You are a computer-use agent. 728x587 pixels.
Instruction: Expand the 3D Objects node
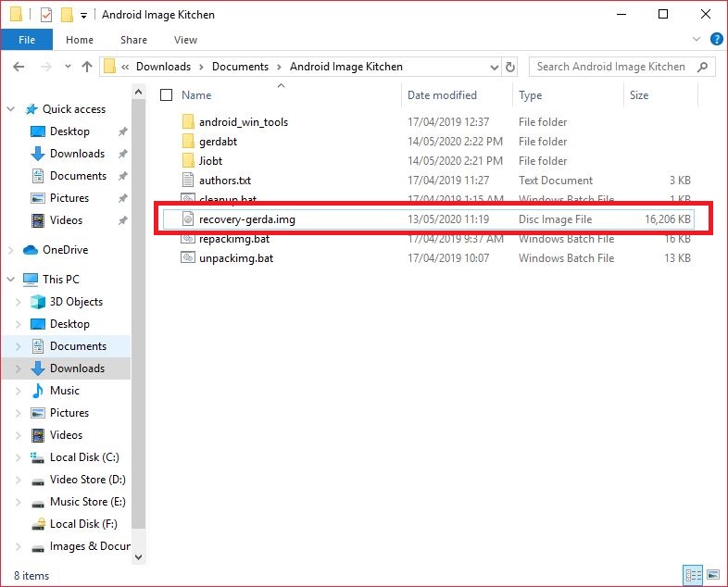pos(19,302)
